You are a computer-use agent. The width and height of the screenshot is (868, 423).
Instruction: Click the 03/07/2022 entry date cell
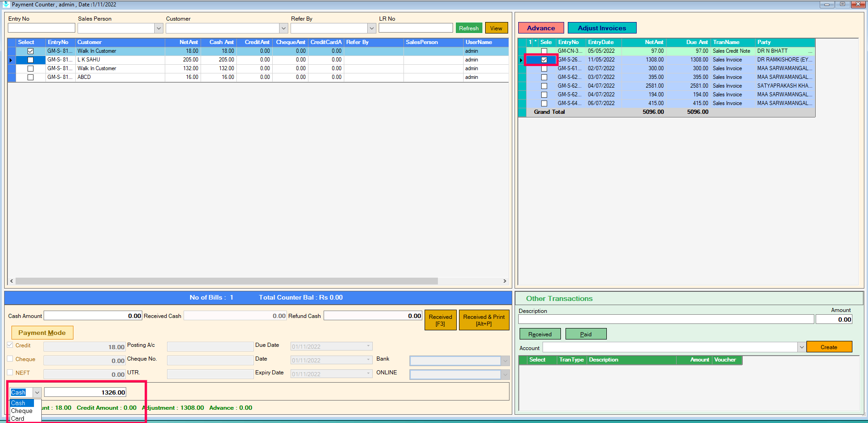point(604,77)
